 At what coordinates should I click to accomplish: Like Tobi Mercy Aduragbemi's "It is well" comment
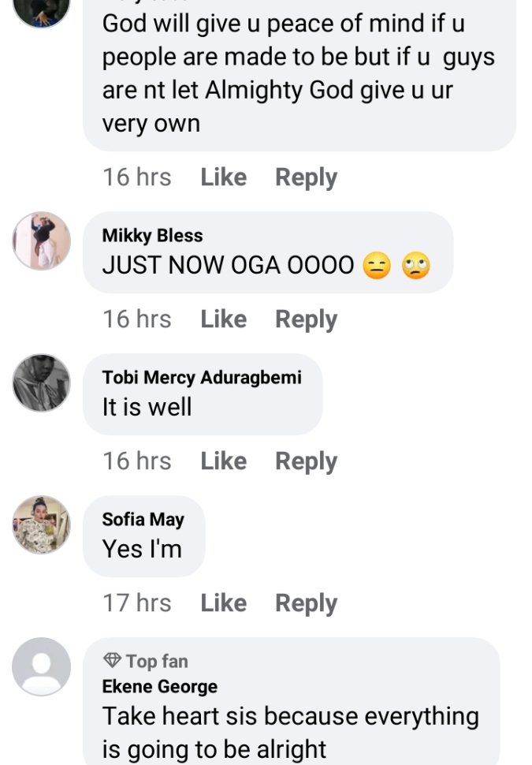click(x=223, y=461)
